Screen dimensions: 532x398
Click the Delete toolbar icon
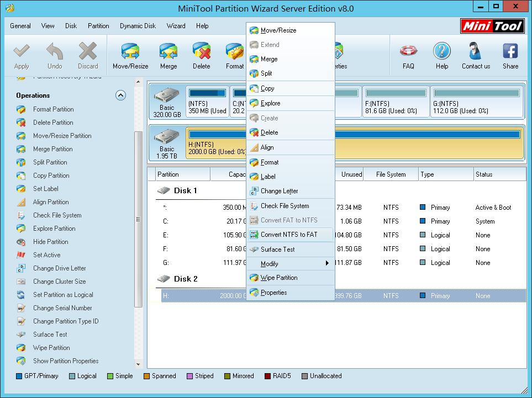pos(202,52)
